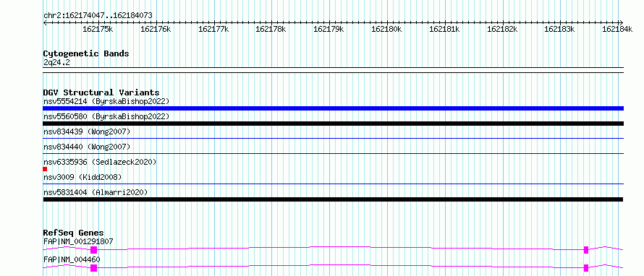Click the small red nsv6335936 variant marker
Viewport: 644px width, 276px height.
coord(45,169)
